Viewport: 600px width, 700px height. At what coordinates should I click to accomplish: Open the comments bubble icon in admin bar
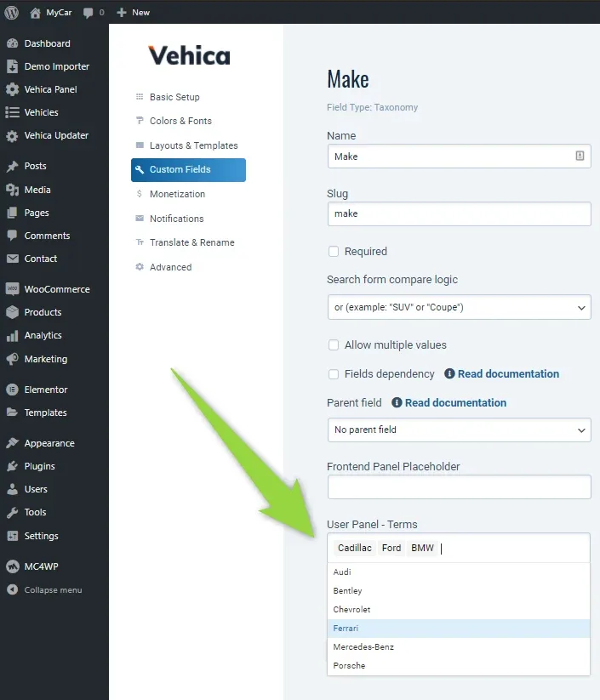click(88, 13)
